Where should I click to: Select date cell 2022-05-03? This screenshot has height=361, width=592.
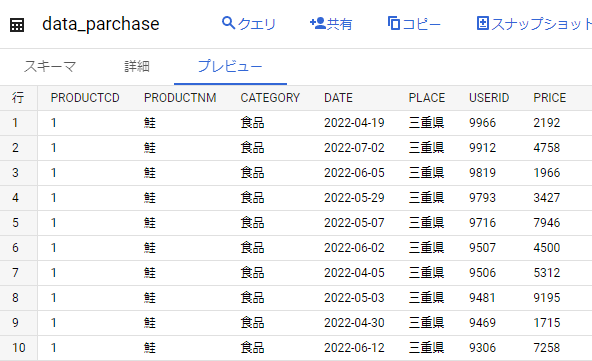(x=354, y=298)
